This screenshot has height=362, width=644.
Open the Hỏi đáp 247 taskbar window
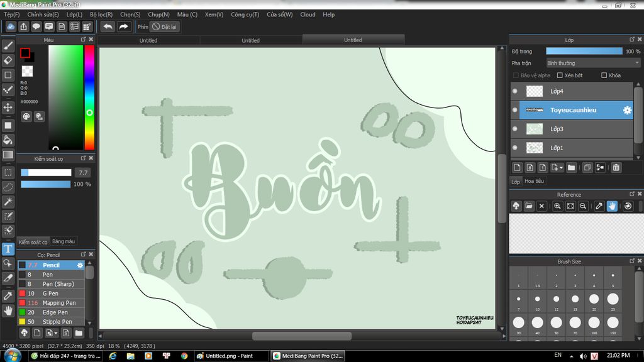[67, 356]
